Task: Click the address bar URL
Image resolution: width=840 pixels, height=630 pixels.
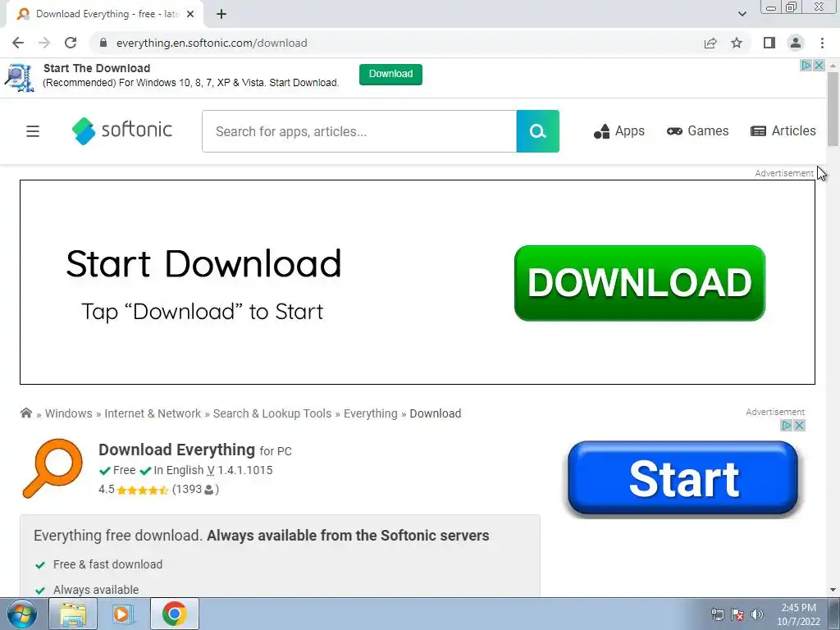Action: 212,43
